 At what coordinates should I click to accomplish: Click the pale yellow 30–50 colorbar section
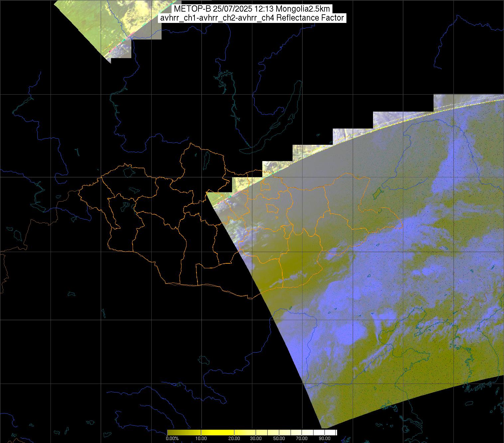[268, 432]
